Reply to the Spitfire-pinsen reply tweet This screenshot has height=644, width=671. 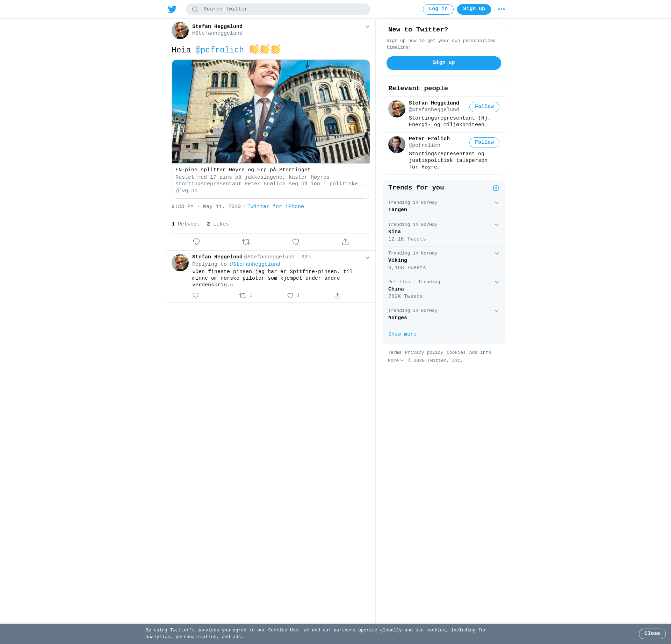195,296
